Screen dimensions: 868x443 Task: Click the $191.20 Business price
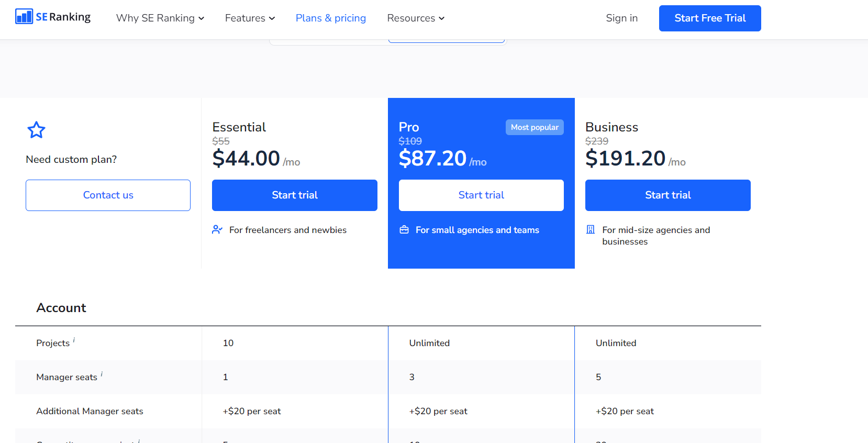(x=626, y=158)
